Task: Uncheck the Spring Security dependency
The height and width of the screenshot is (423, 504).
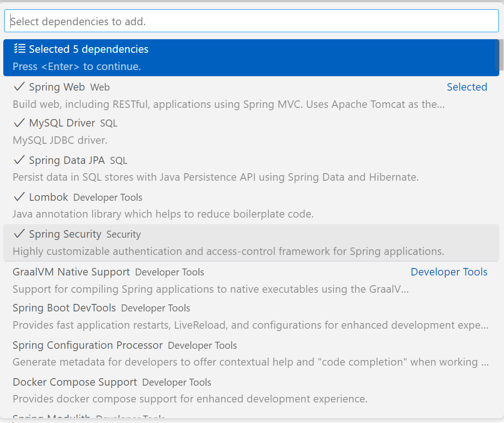Action: (65, 234)
